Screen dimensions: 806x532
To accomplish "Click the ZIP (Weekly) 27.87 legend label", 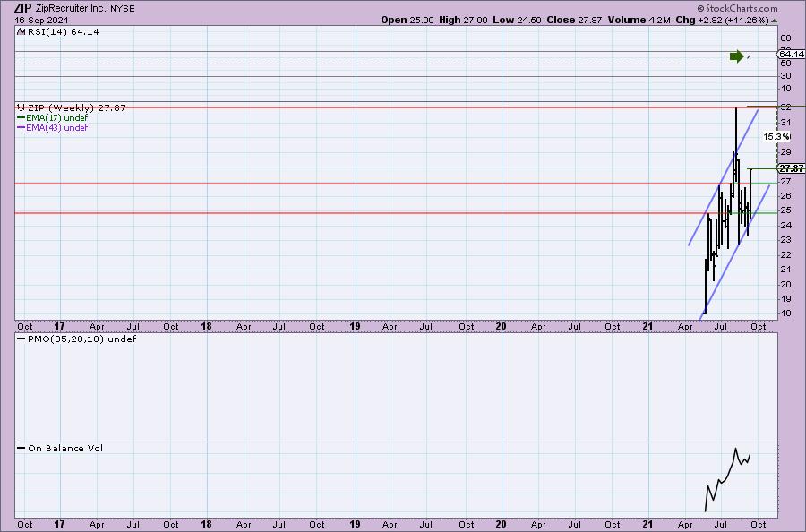I will [x=77, y=108].
